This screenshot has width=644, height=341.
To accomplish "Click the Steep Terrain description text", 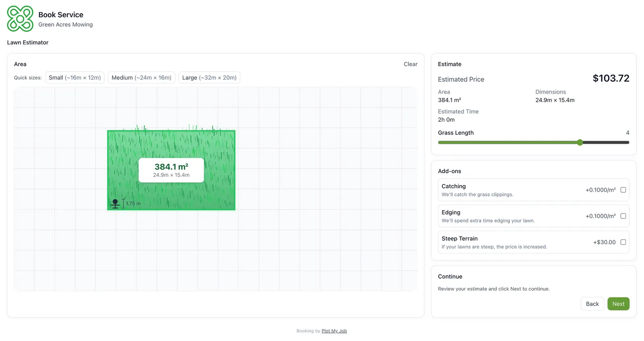I will coord(494,247).
